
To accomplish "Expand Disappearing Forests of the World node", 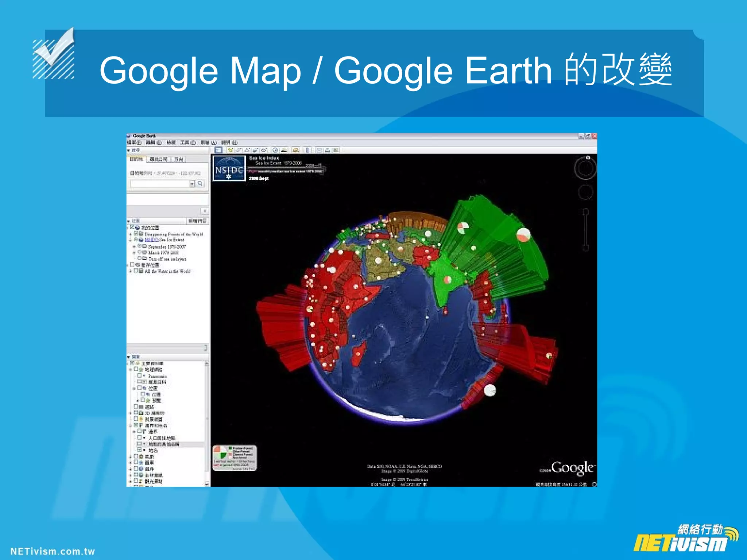I will point(131,234).
